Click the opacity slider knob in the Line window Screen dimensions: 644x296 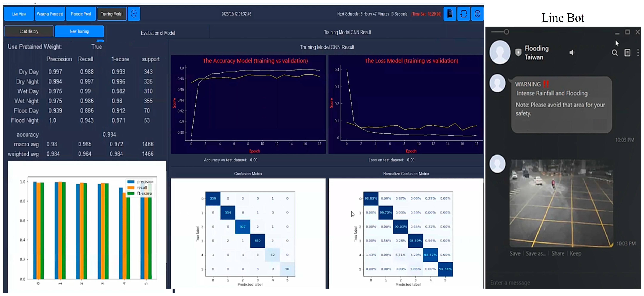coord(506,32)
